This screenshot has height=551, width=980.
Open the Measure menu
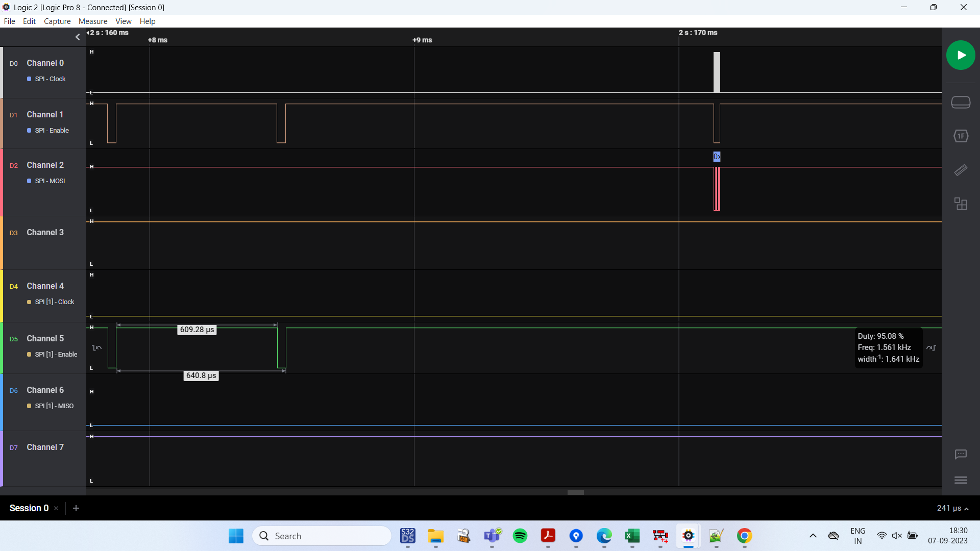[x=93, y=21]
